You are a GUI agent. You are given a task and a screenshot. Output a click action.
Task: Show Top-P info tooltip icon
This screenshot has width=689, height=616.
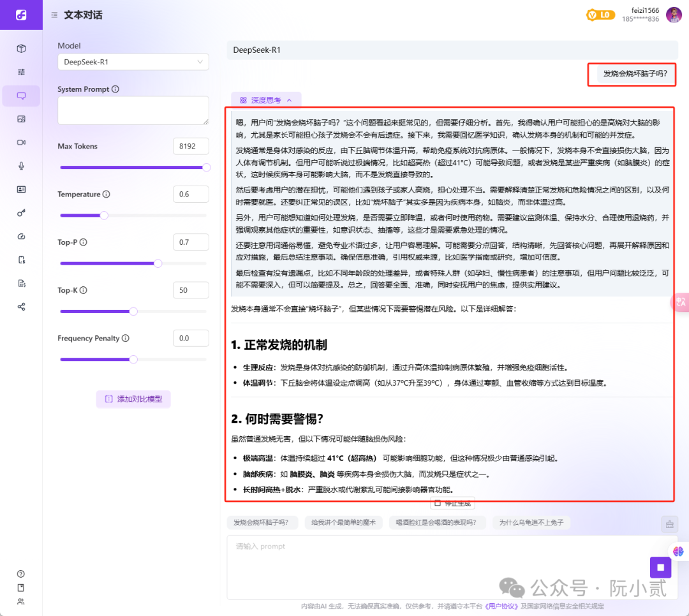[83, 242]
